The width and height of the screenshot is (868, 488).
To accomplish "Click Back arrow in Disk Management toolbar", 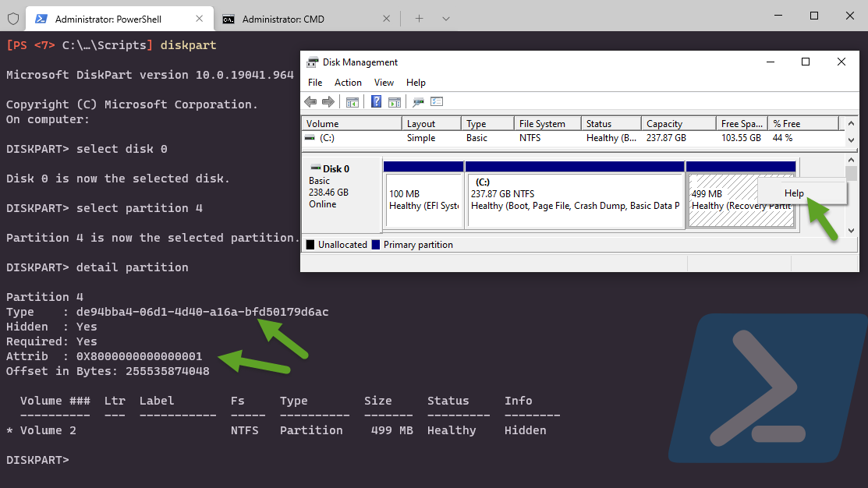I will point(310,102).
